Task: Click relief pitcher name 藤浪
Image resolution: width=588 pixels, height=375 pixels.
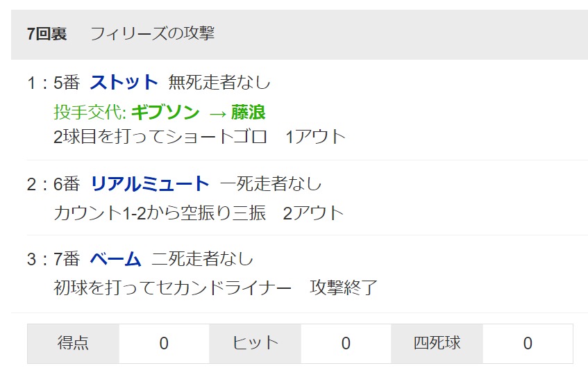Action: (x=249, y=112)
